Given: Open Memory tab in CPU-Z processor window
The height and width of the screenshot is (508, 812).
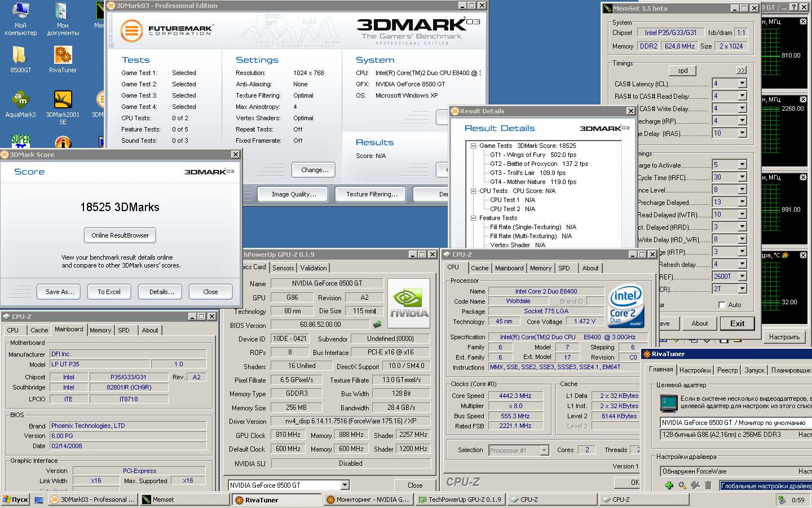Looking at the screenshot, I should point(541,268).
